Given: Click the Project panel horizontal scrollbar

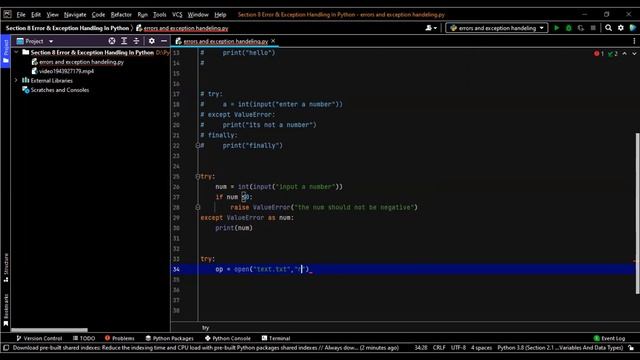Looking at the screenshot, I should pyautogui.click(x=49, y=330).
